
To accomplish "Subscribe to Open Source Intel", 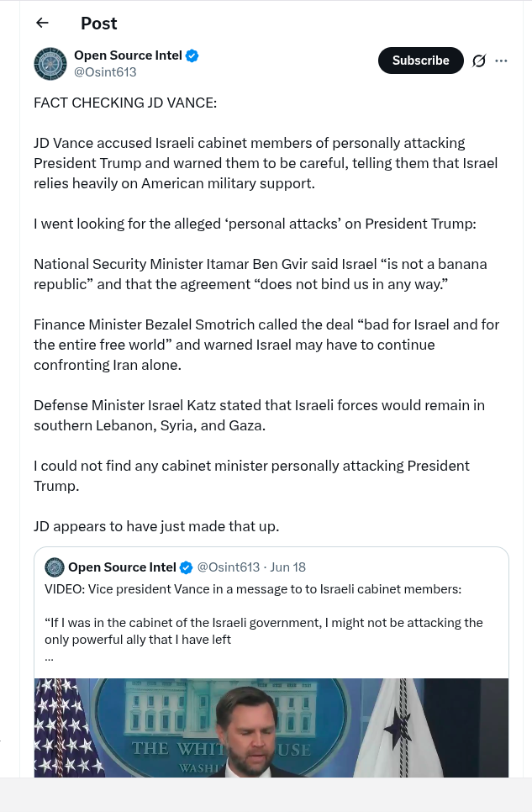I will pyautogui.click(x=420, y=61).
